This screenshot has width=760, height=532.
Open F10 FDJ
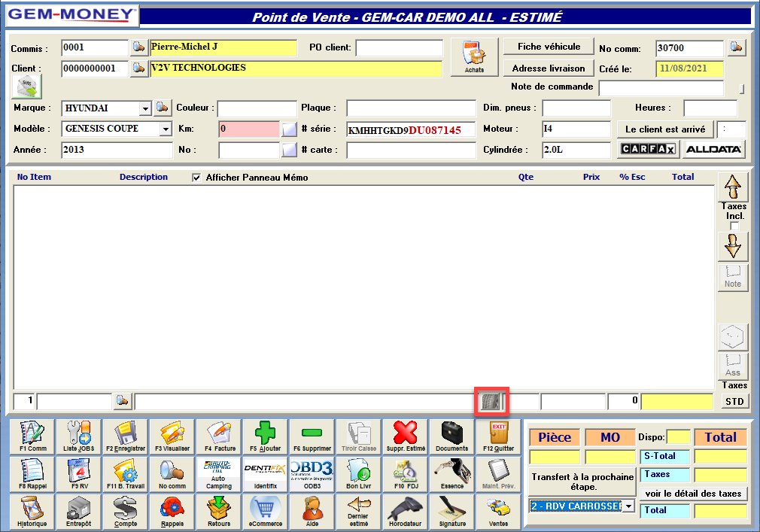pos(406,474)
